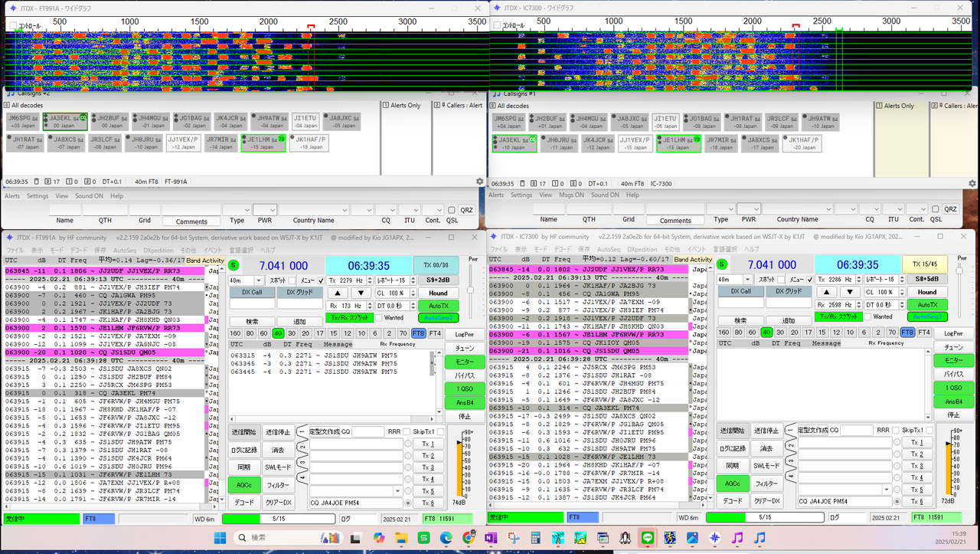Select 20m band button in IC7300 window
The height and width of the screenshot is (554, 980).
coord(795,333)
